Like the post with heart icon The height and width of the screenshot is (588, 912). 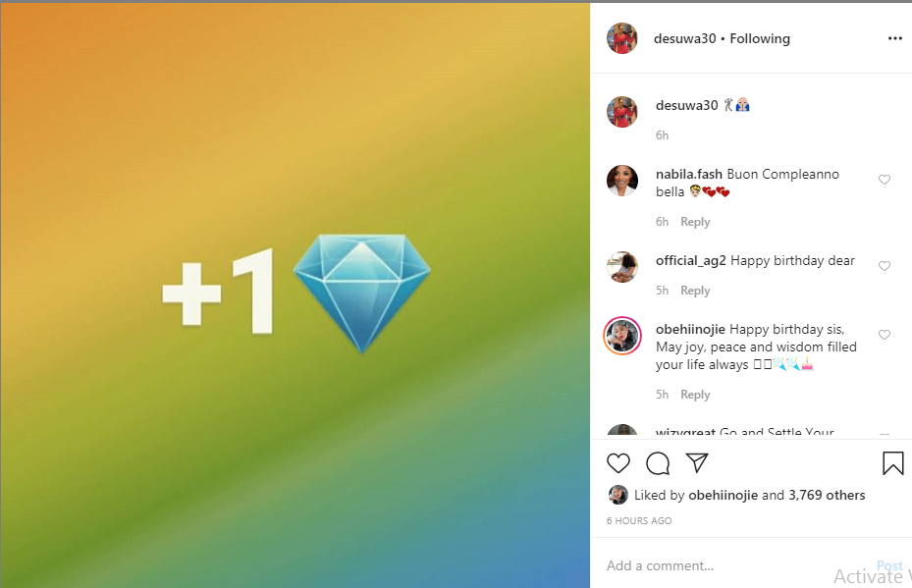617,463
